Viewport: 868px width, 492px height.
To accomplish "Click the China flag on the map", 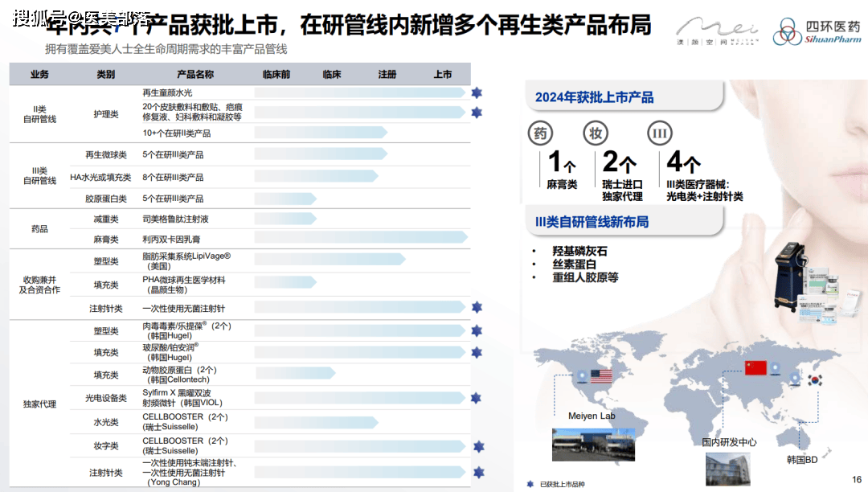I will (755, 368).
